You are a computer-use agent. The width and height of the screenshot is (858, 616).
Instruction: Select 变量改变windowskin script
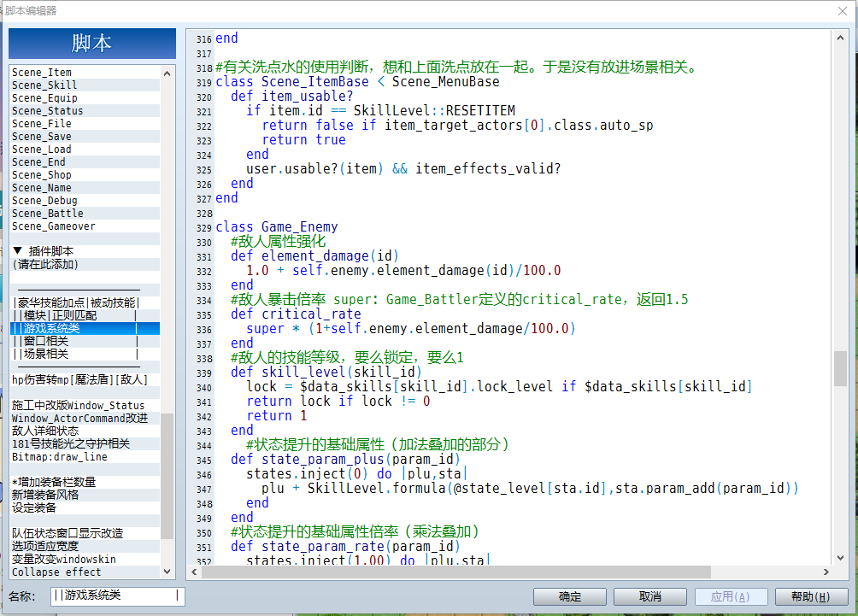coord(85,559)
